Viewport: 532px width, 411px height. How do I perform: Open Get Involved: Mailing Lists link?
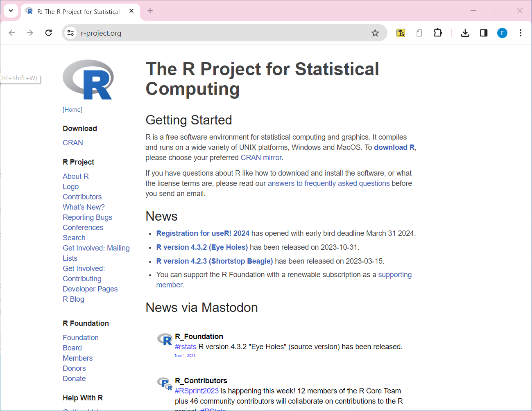coord(96,253)
